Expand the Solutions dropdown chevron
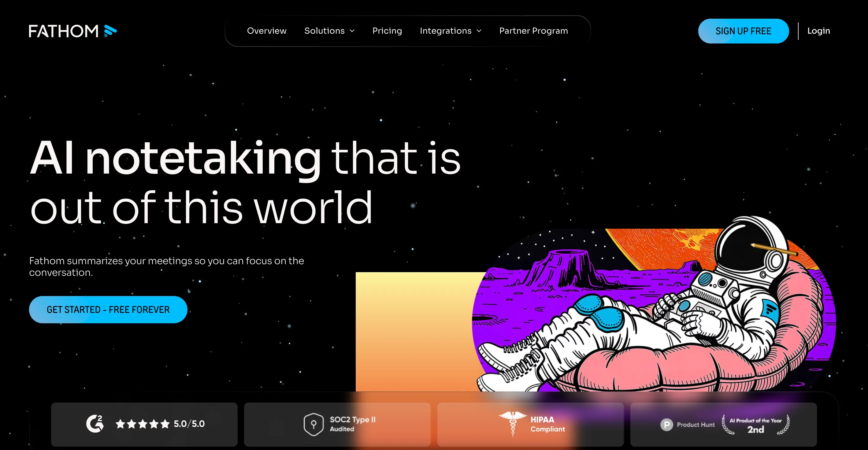Screen dimensions: 868x450 pyautogui.click(x=352, y=31)
